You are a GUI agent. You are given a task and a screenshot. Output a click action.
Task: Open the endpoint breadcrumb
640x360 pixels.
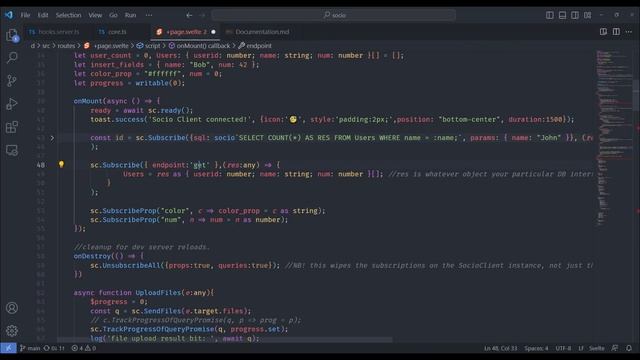tap(255, 46)
